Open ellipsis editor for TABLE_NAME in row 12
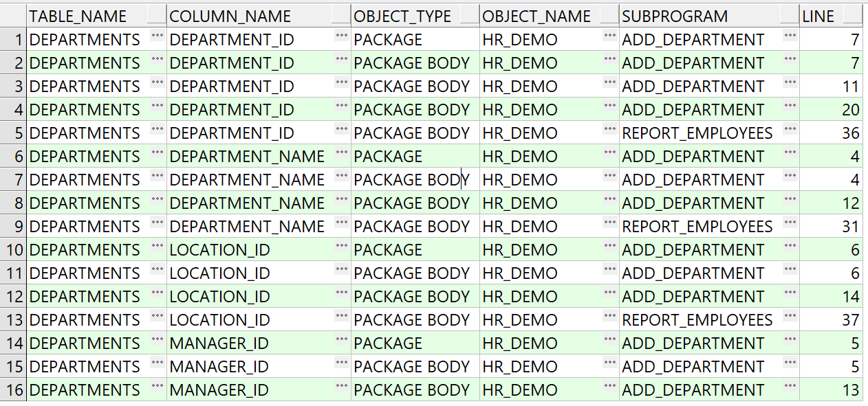 click(158, 293)
